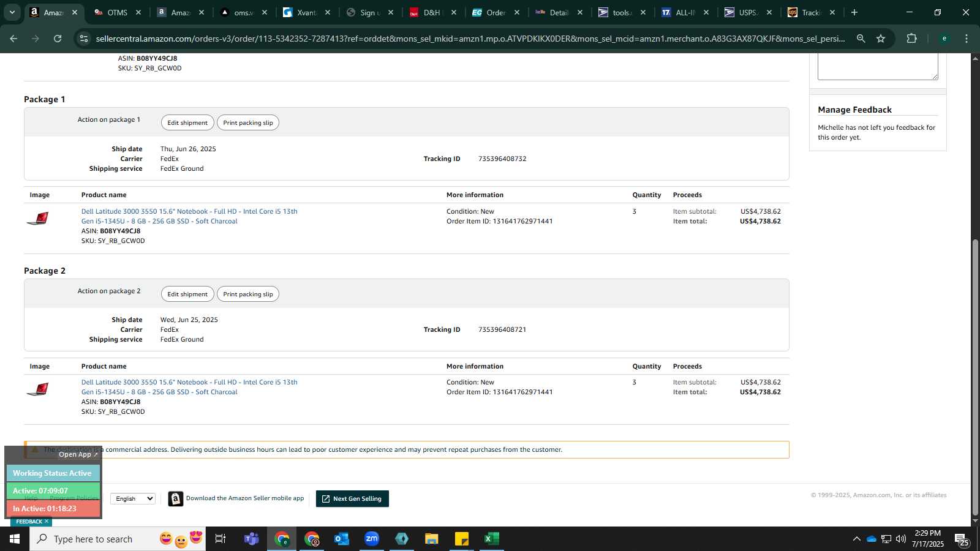The image size is (980, 551).
Task: Reload the Seller Central page
Action: click(58, 39)
